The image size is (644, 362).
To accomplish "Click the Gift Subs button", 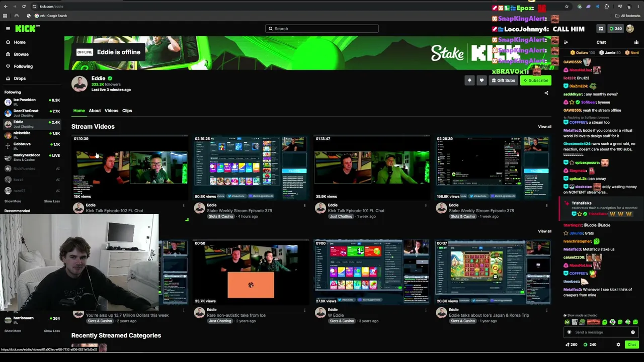I will (503, 80).
